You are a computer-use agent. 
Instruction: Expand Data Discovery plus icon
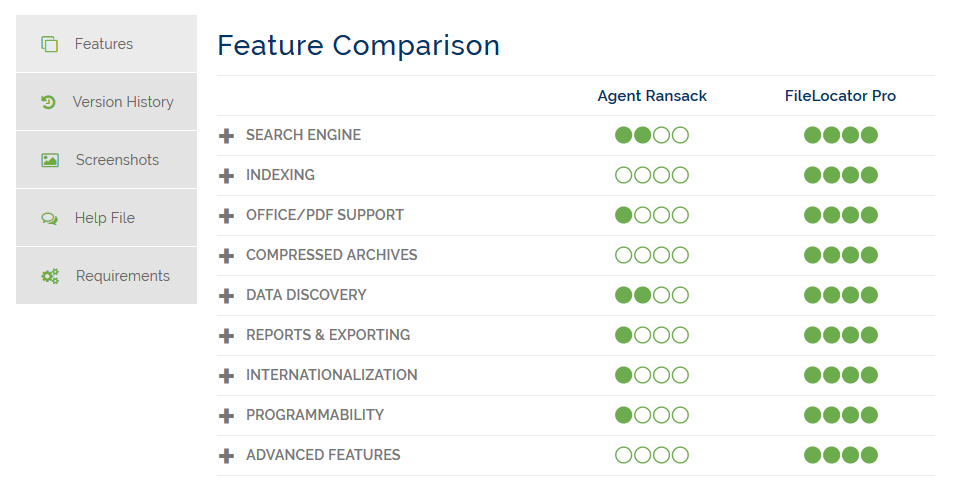227,295
